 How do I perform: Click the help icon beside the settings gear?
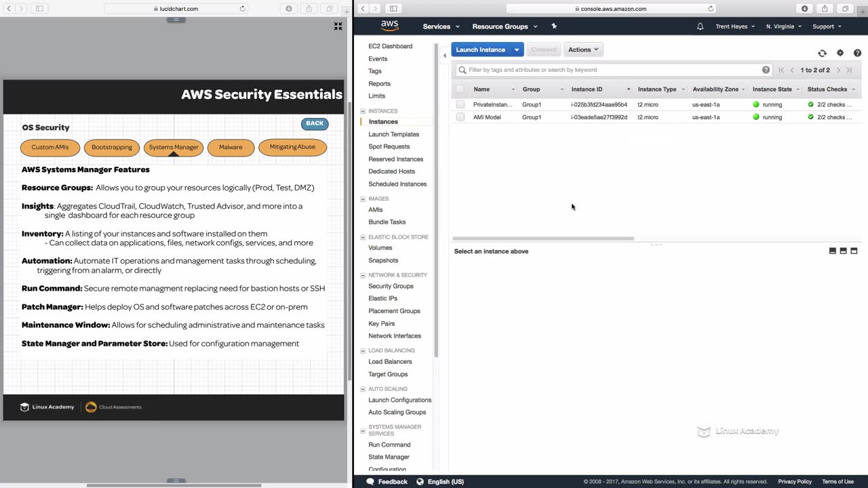pyautogui.click(x=857, y=53)
